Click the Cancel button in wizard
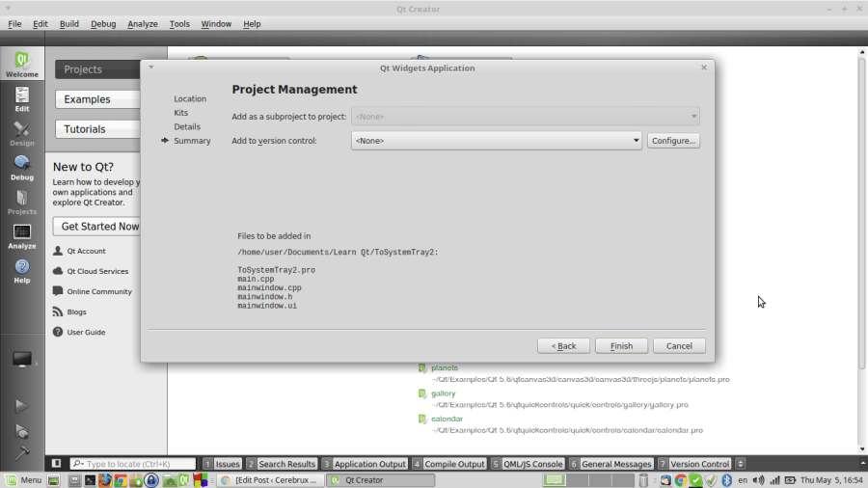 (x=679, y=346)
